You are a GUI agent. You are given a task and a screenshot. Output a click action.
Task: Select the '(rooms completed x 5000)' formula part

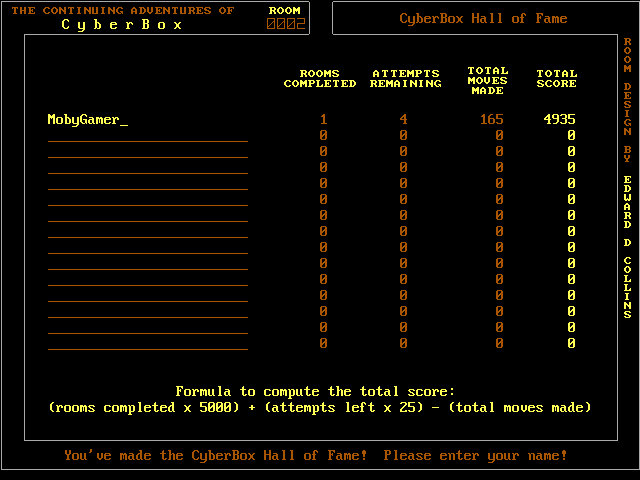tap(143, 407)
